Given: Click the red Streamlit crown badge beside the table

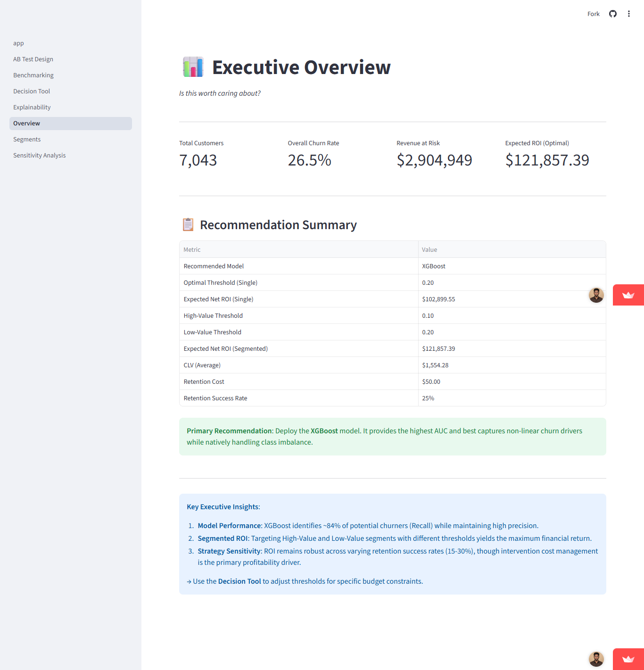Looking at the screenshot, I should (x=628, y=295).
